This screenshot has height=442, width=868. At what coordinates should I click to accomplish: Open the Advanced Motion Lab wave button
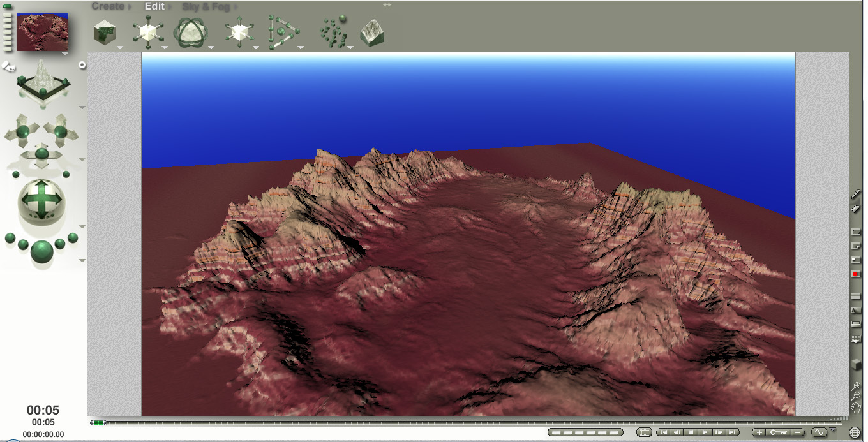pyautogui.click(x=818, y=432)
